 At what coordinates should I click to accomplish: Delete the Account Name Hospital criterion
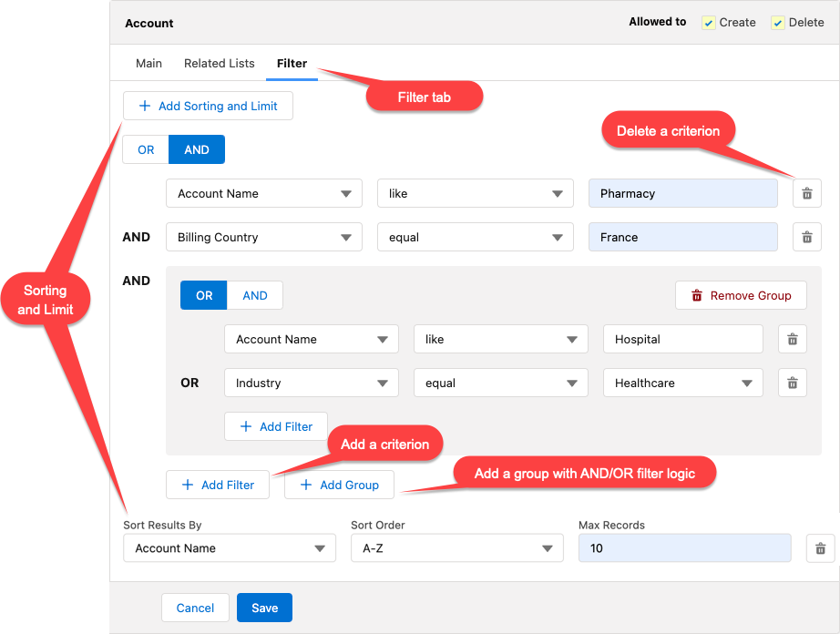pyautogui.click(x=792, y=339)
